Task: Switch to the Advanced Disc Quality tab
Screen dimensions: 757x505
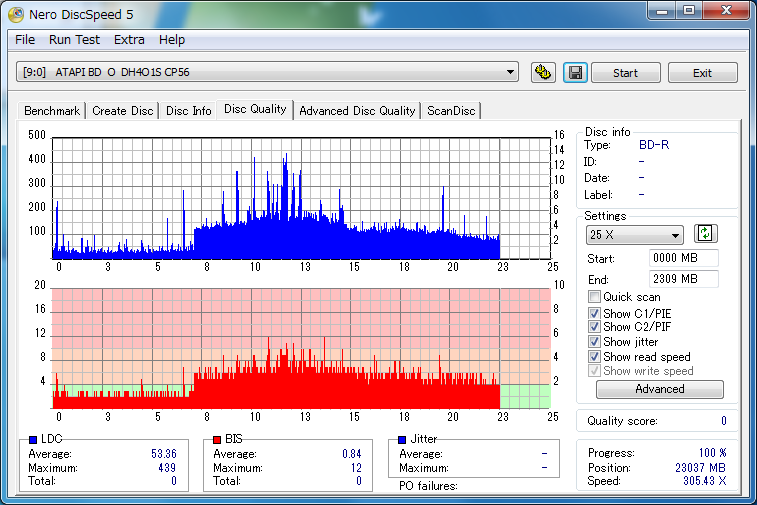Action: pos(357,111)
